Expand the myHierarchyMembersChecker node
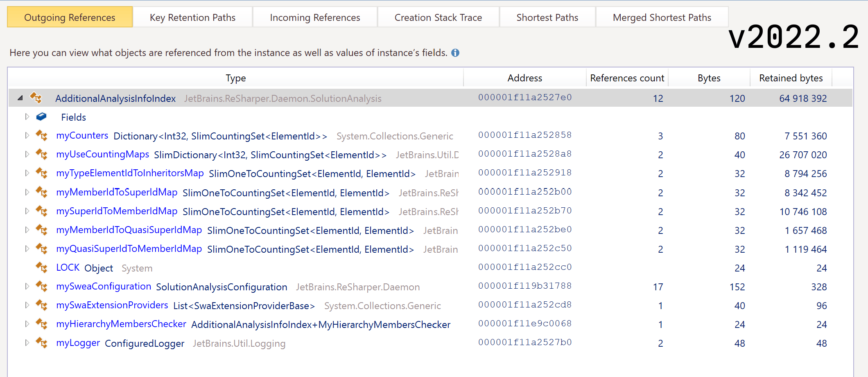The image size is (868, 377). point(27,324)
